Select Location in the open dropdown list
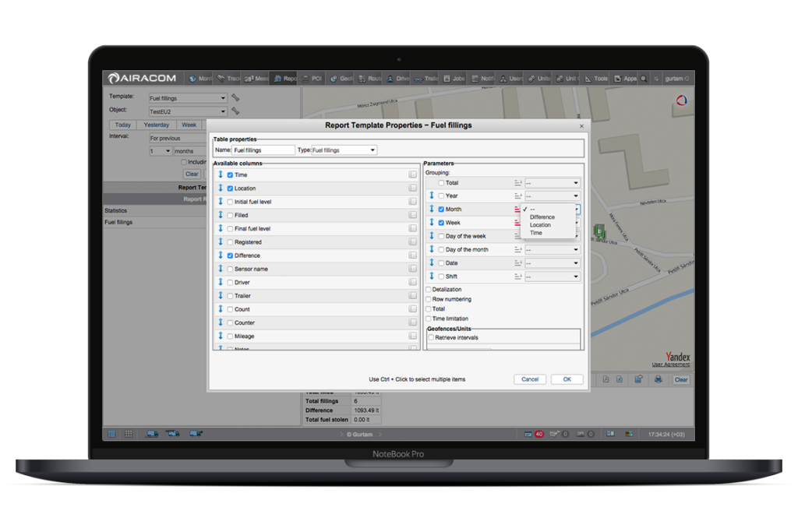The width and height of the screenshot is (798, 532). 540,225
